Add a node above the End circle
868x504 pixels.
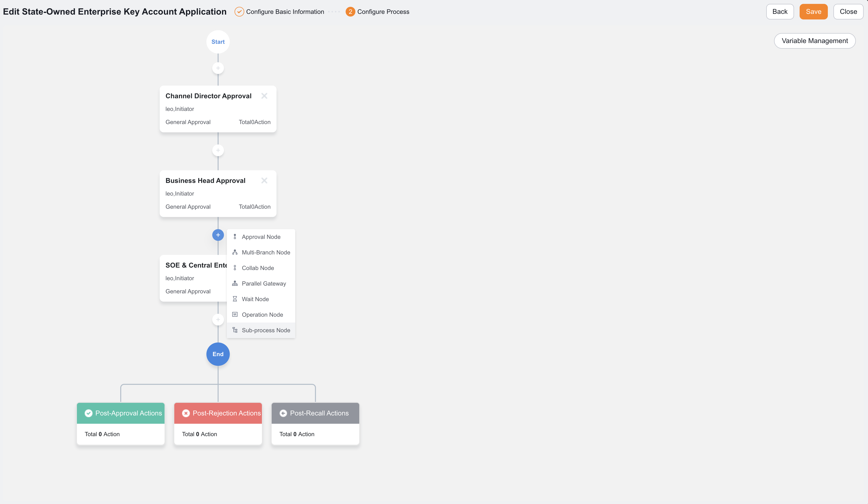point(218,319)
